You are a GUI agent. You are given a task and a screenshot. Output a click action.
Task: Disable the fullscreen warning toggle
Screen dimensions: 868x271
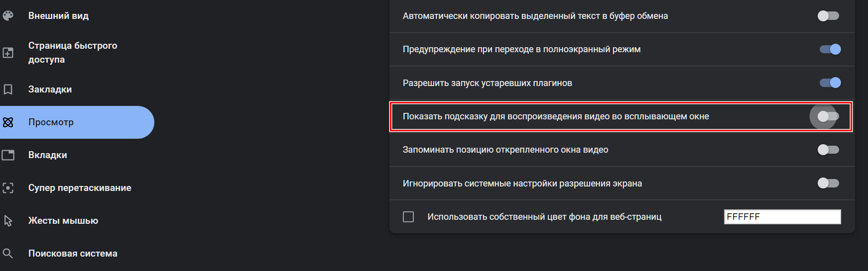pos(830,49)
